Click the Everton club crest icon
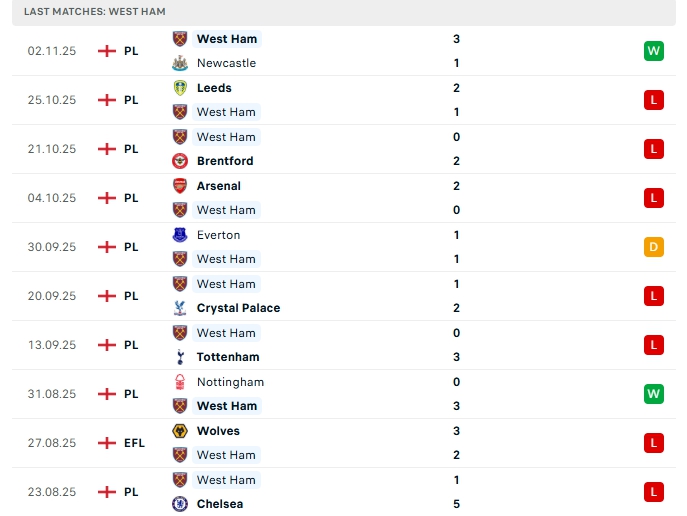The image size is (687, 516). 180,235
